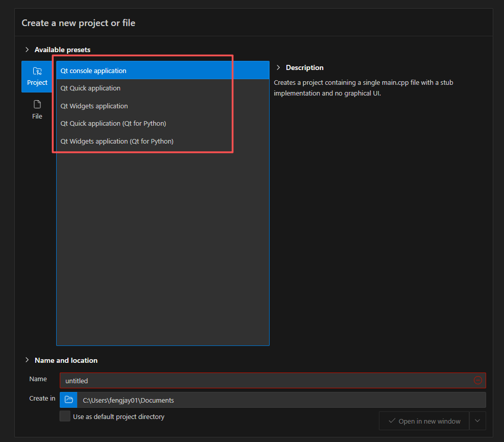Collapse the Available presets section

tap(28, 50)
